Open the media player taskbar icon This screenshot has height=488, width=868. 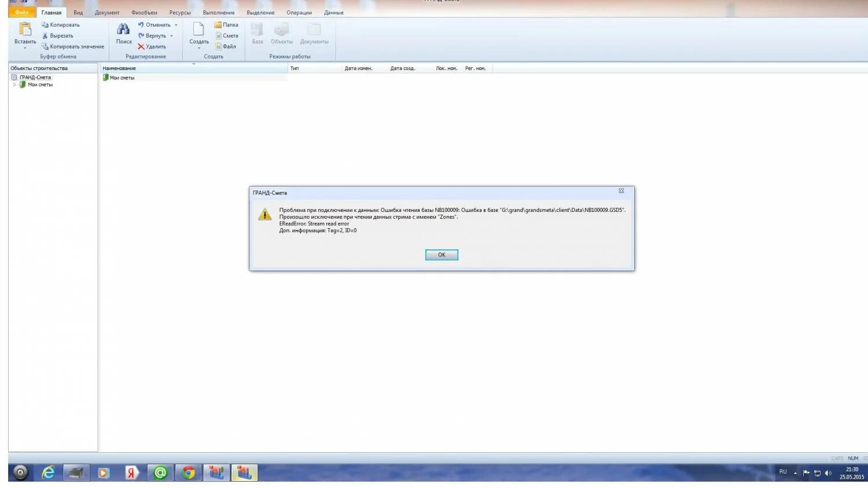(x=103, y=473)
